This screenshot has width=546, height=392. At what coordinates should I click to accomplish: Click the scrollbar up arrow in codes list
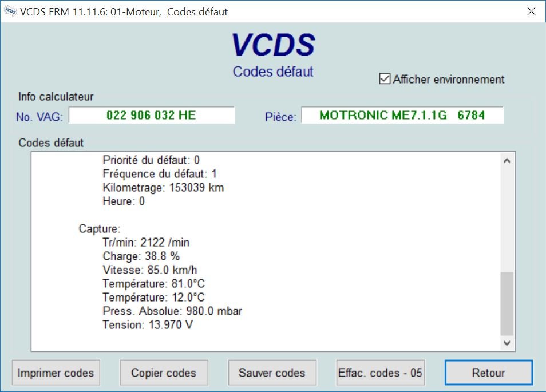click(x=507, y=160)
